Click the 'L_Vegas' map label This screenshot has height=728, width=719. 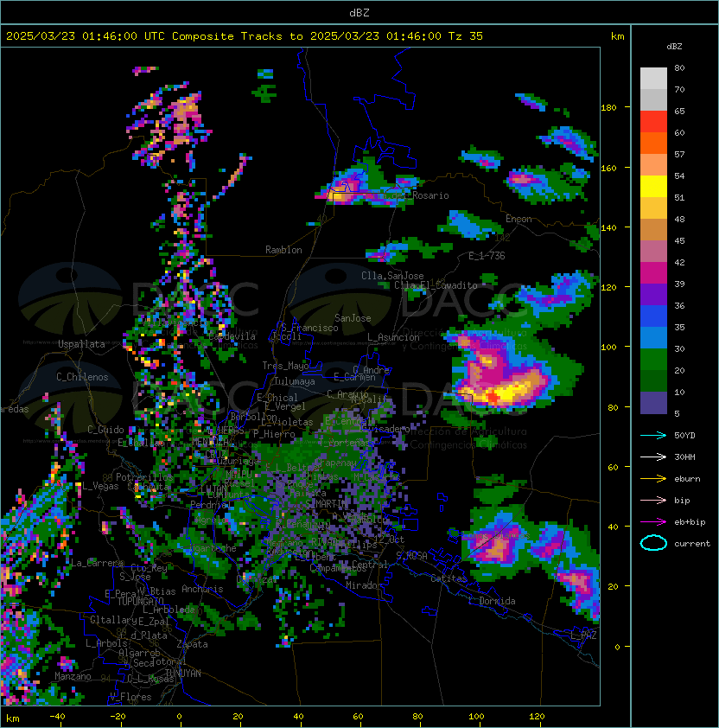click(100, 486)
